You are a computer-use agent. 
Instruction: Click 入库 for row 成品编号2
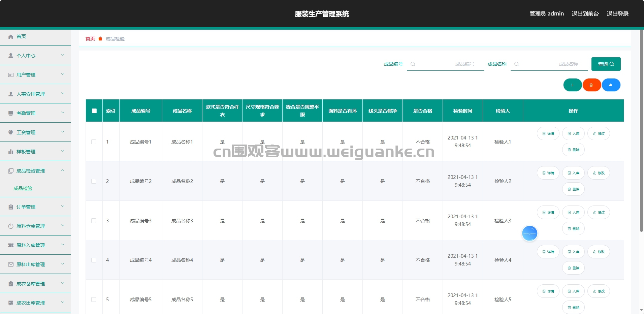click(573, 173)
